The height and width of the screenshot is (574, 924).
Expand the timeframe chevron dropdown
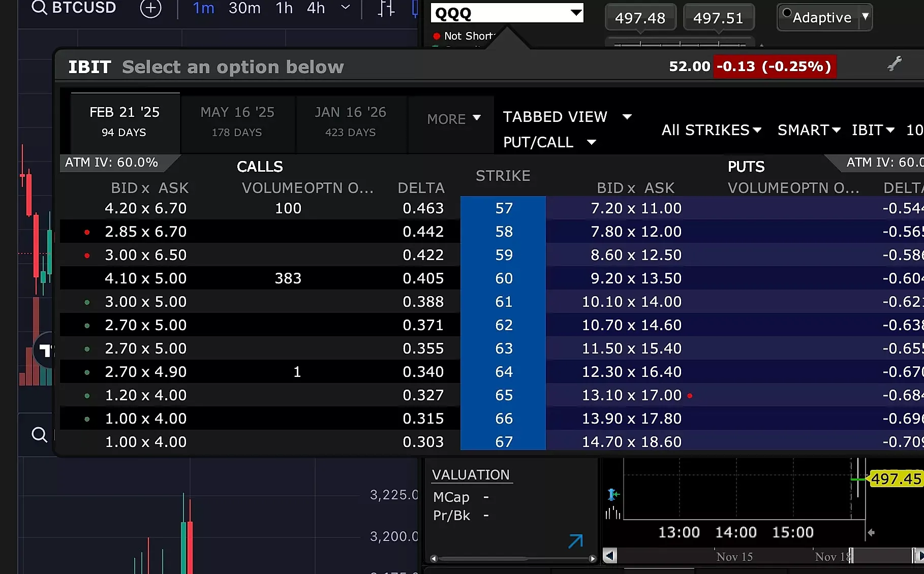[x=346, y=8]
